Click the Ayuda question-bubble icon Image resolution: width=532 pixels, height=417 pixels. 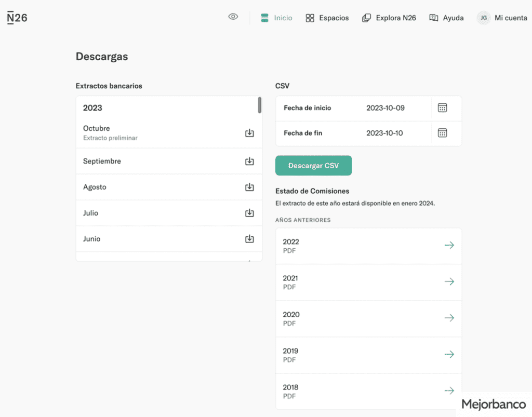click(434, 18)
